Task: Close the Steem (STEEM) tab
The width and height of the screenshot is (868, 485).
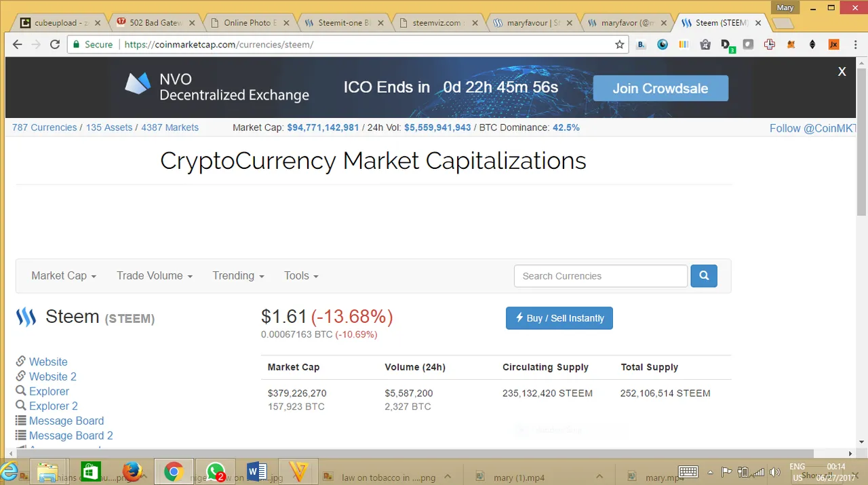Action: pyautogui.click(x=757, y=22)
